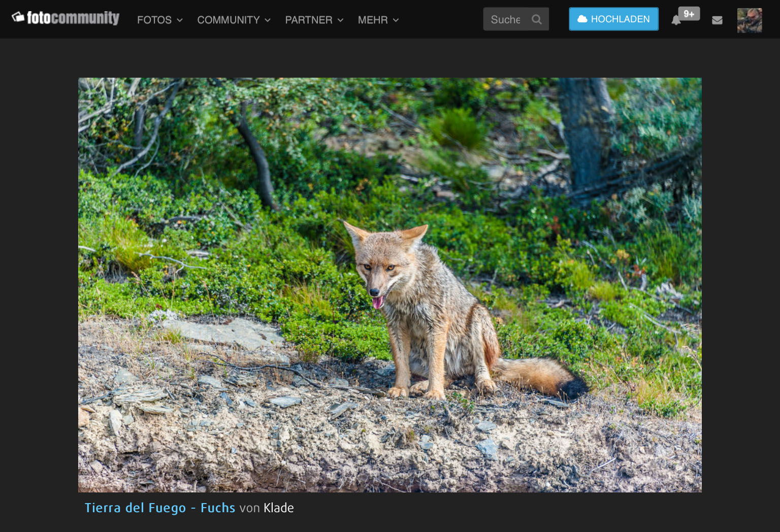The height and width of the screenshot is (532, 780).
Task: Expand the PARTNER dropdown chevron
Action: 340,20
